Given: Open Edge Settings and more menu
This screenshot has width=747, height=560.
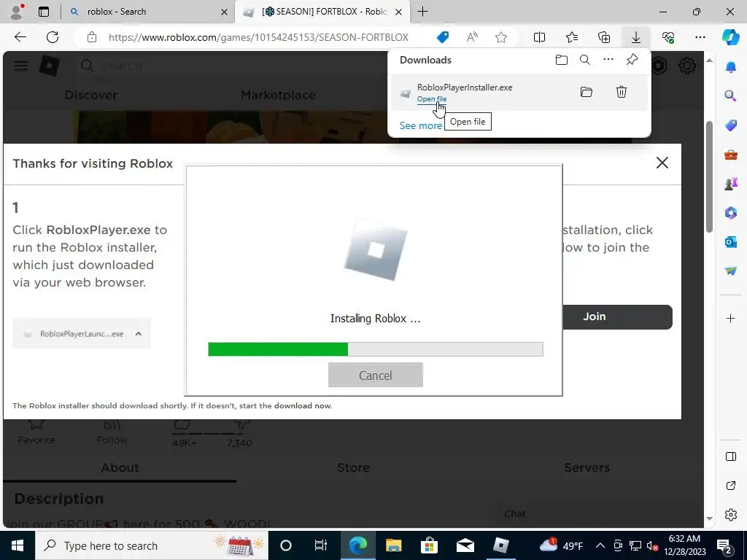Looking at the screenshot, I should [x=700, y=37].
